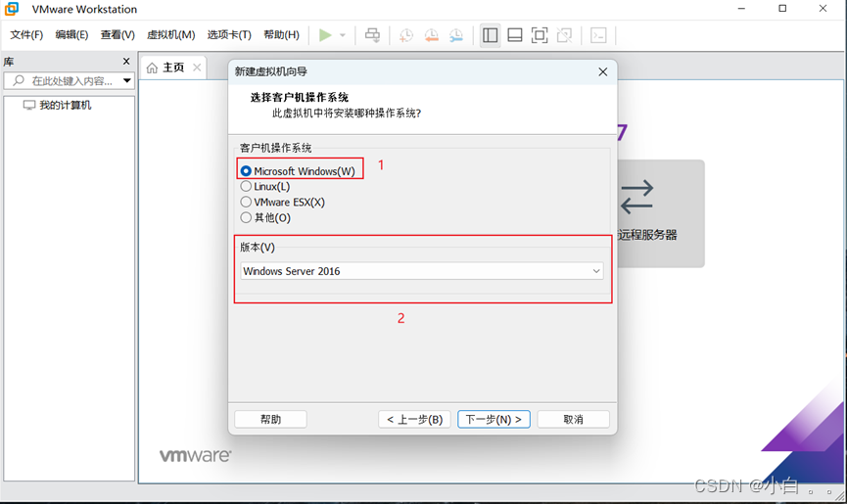Open the 文件(F) menu
The width and height of the screenshot is (847, 504).
pos(26,34)
